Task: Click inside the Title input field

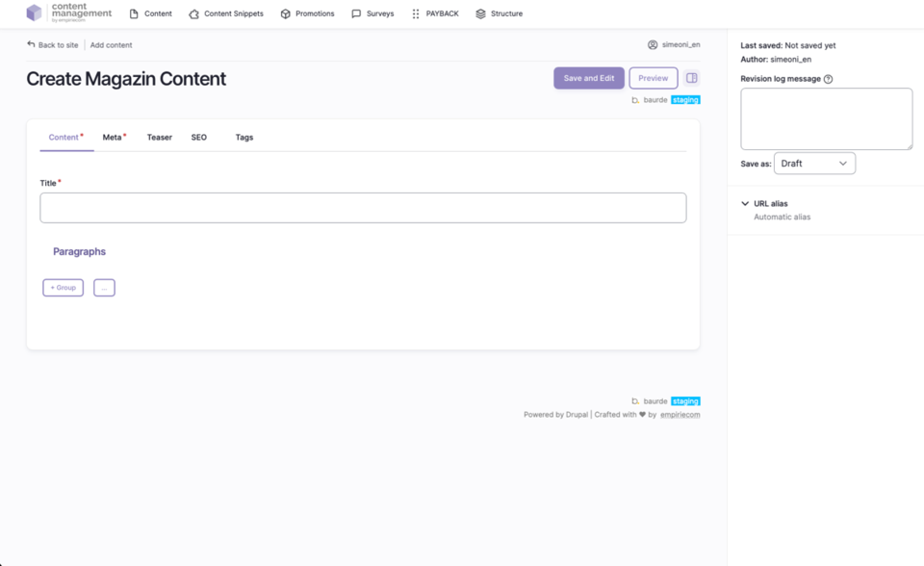Action: click(363, 207)
